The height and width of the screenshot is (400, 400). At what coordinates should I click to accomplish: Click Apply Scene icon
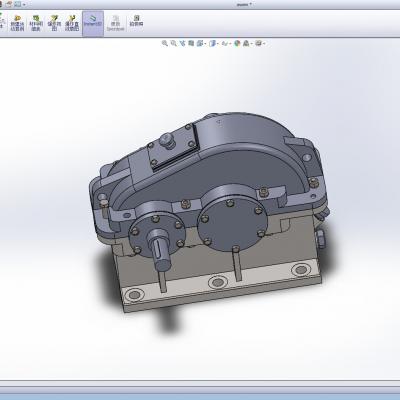click(246, 43)
